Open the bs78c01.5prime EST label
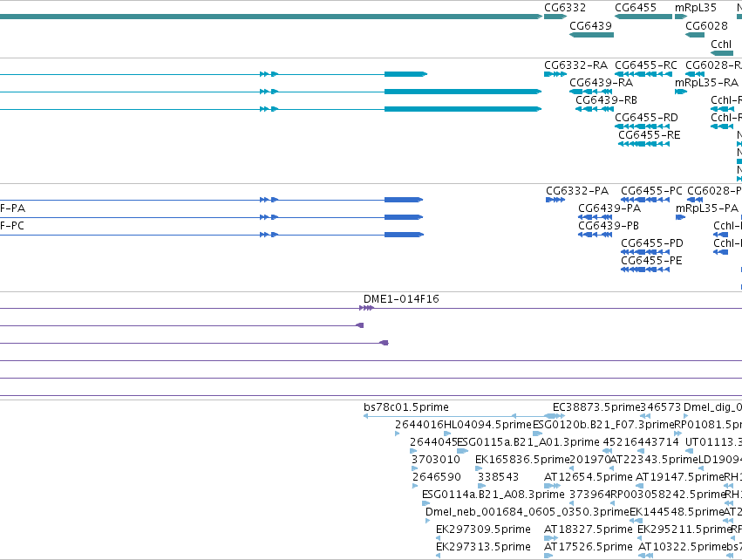 click(x=406, y=407)
